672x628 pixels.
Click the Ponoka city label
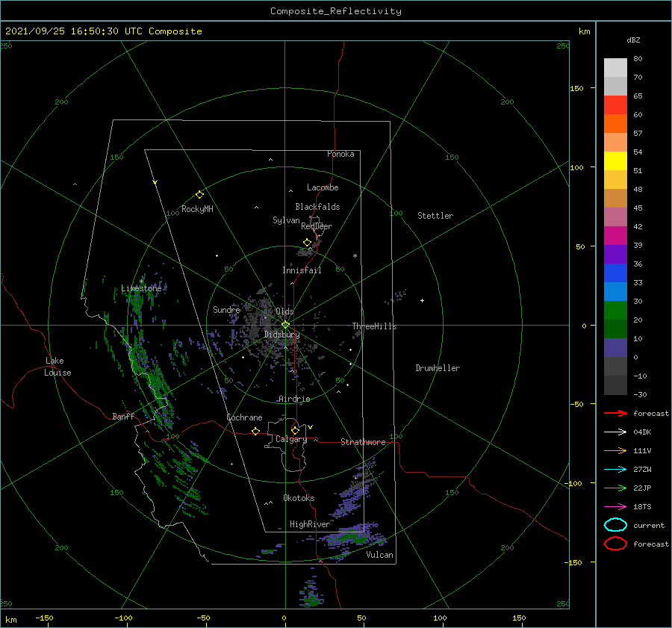(x=340, y=154)
